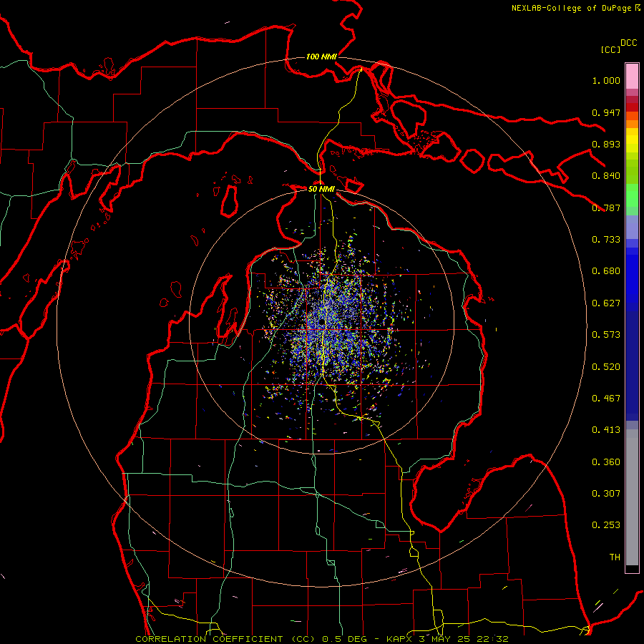Click the 0.680 legend value
Screen dimensions: 644x644
pyautogui.click(x=606, y=271)
